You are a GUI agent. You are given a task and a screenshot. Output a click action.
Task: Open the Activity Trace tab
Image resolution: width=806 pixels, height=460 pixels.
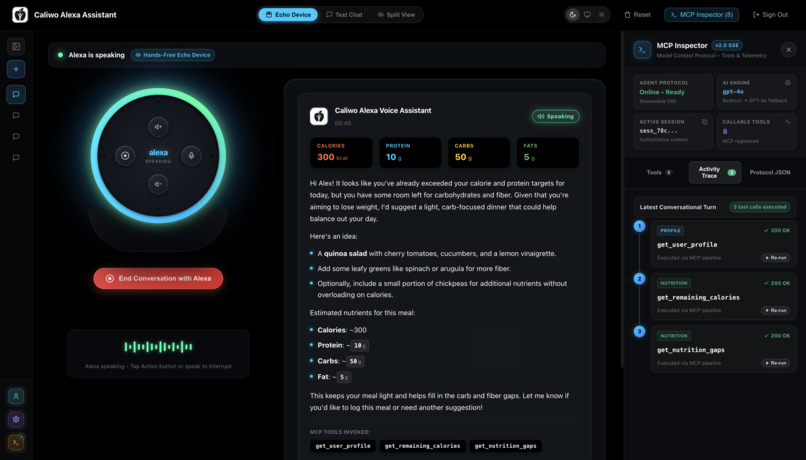[x=715, y=172]
